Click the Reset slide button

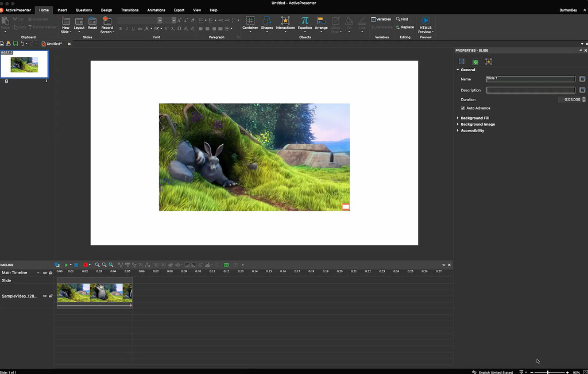click(92, 24)
